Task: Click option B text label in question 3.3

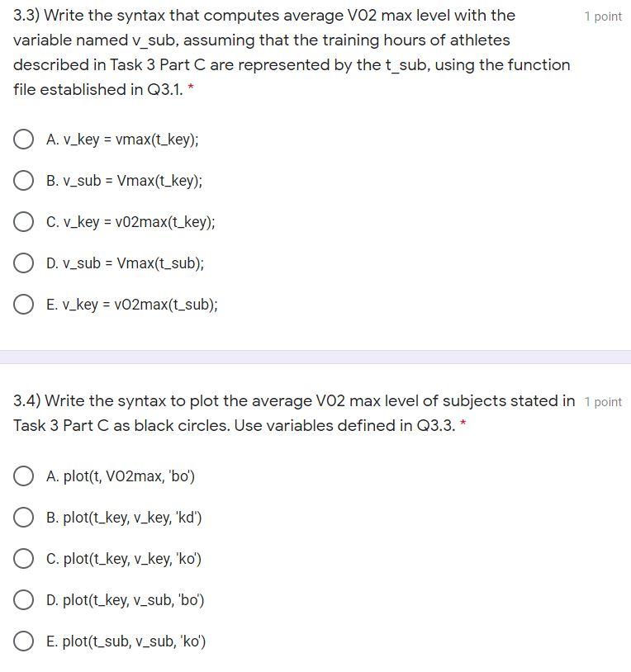Action: 124,180
